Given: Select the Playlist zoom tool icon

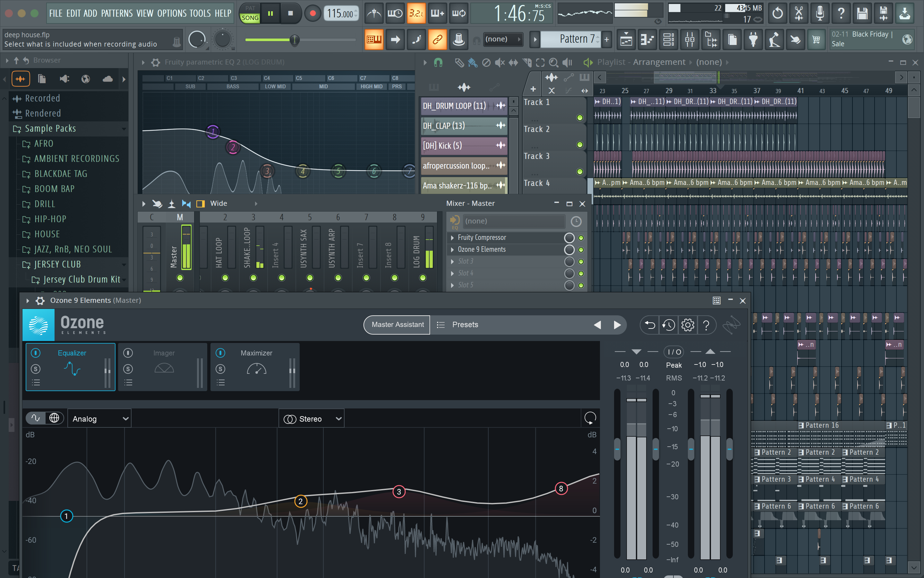Looking at the screenshot, I should [x=553, y=62].
